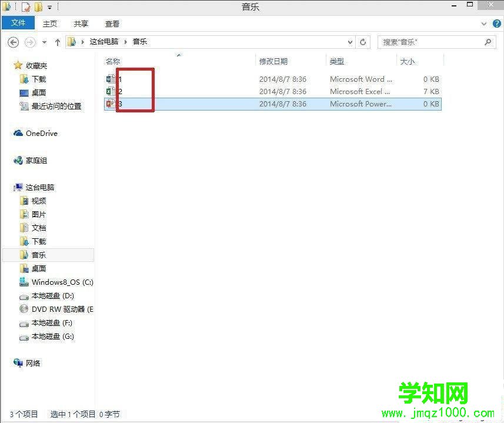Go up one folder level

pos(58,42)
